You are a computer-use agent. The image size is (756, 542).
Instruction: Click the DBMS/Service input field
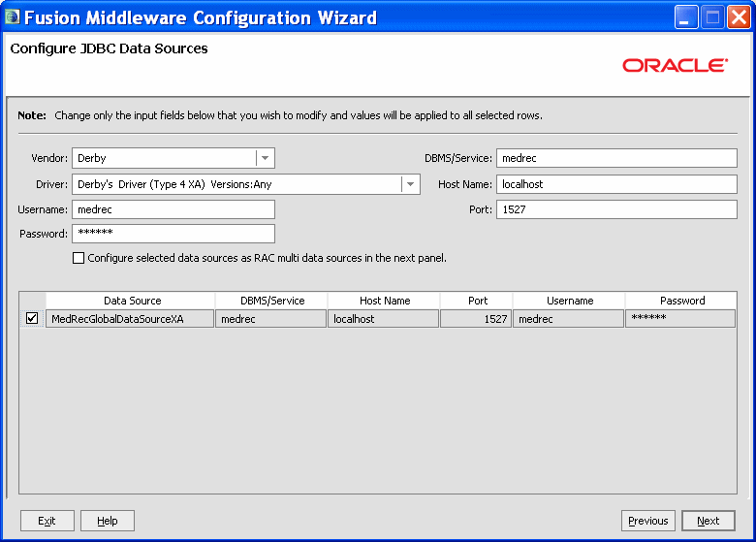(x=616, y=158)
